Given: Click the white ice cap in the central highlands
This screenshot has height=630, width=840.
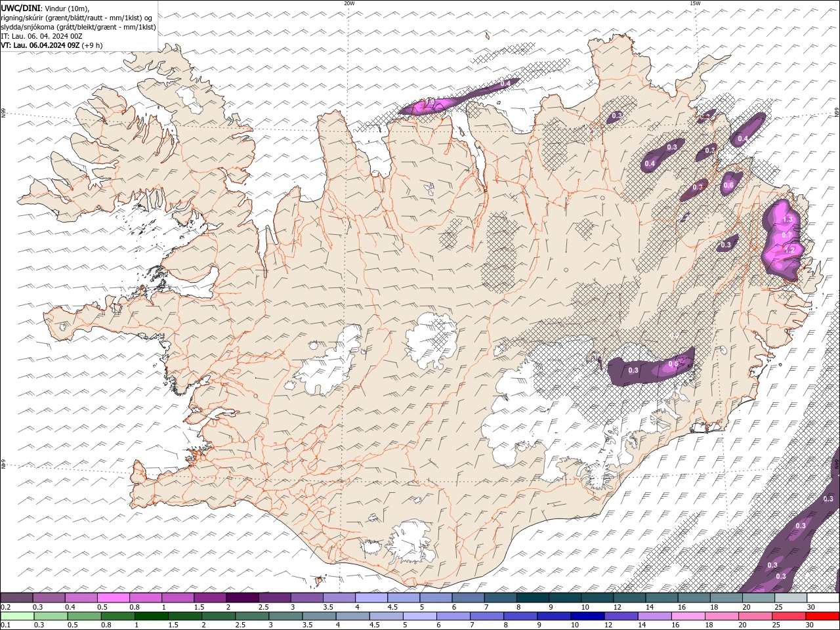Looking at the screenshot, I should coord(432,340).
